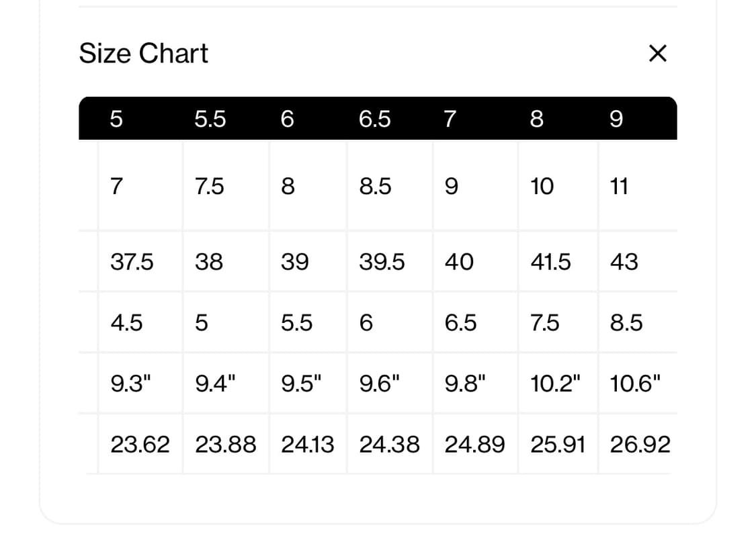Click the 10.6" length cell
This screenshot has width=756, height=544.
tap(635, 383)
